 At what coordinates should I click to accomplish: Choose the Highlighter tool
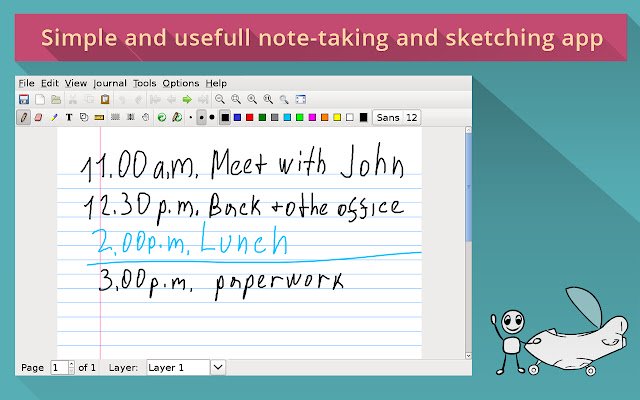pyautogui.click(x=54, y=118)
